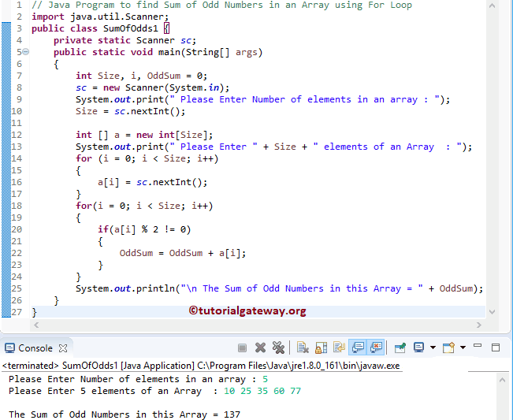Toggle show console when standard output changes
This screenshot has width=513, height=420.
pos(358,348)
